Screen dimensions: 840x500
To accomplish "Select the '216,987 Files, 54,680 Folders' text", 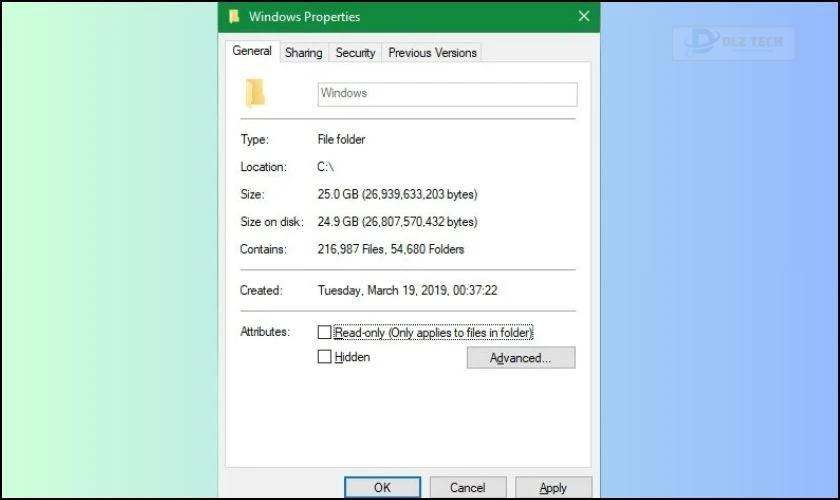I will [391, 249].
